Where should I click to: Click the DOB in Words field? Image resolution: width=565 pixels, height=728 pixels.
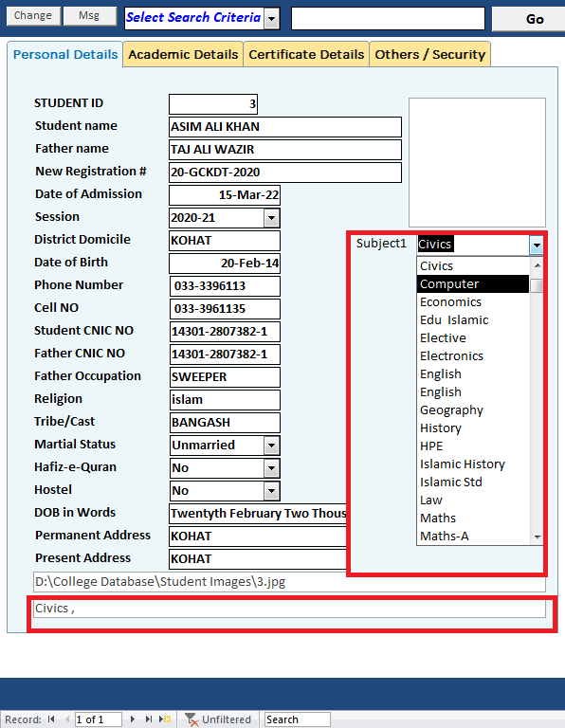(258, 514)
